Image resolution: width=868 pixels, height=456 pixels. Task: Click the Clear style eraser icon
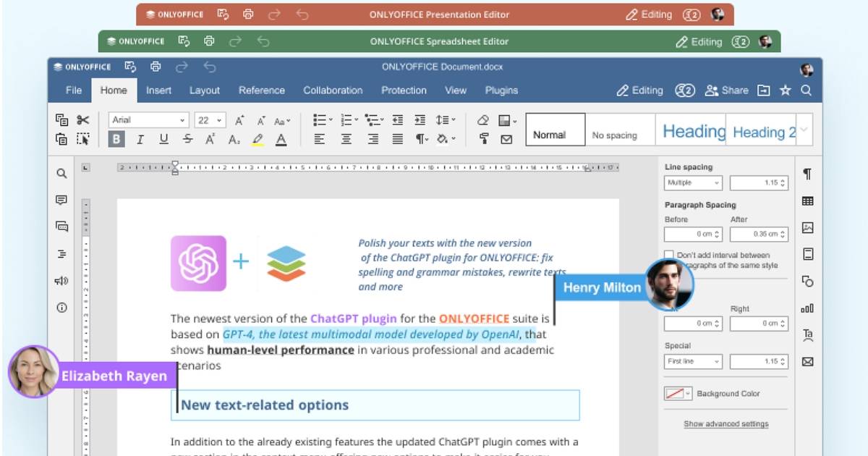coord(483,120)
